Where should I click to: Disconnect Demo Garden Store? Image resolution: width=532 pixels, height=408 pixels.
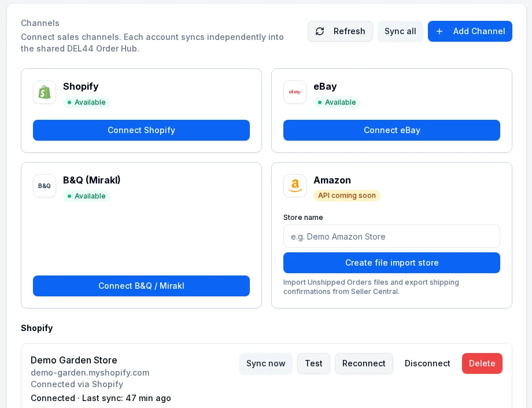tap(427, 363)
